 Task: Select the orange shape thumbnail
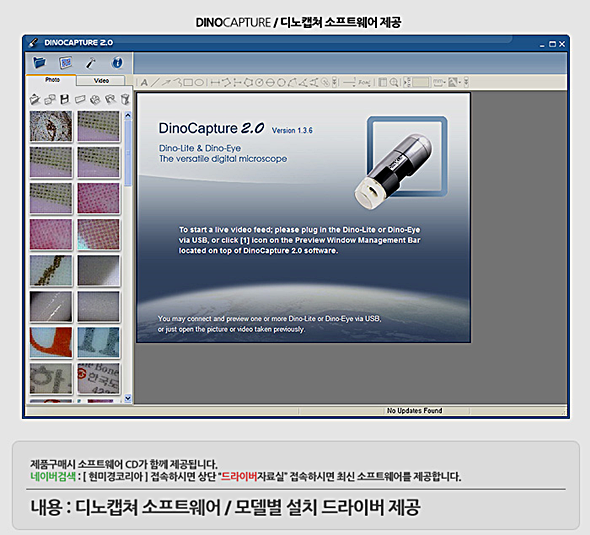point(51,342)
